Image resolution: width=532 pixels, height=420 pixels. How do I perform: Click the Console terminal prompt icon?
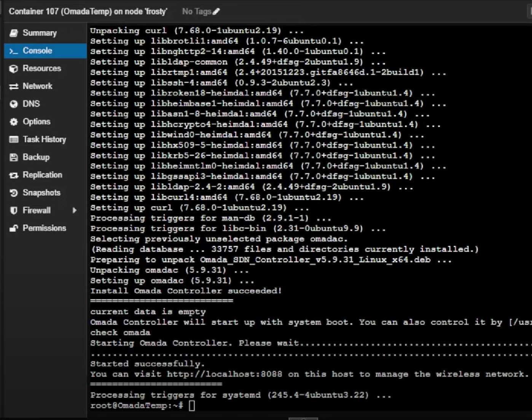coord(14,51)
